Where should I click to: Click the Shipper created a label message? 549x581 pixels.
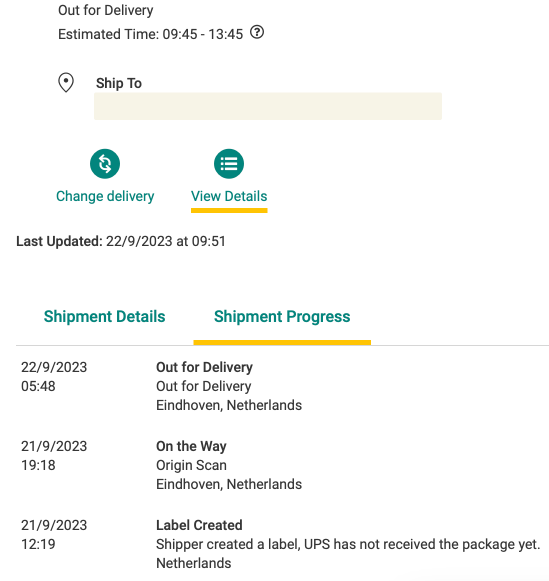point(348,544)
